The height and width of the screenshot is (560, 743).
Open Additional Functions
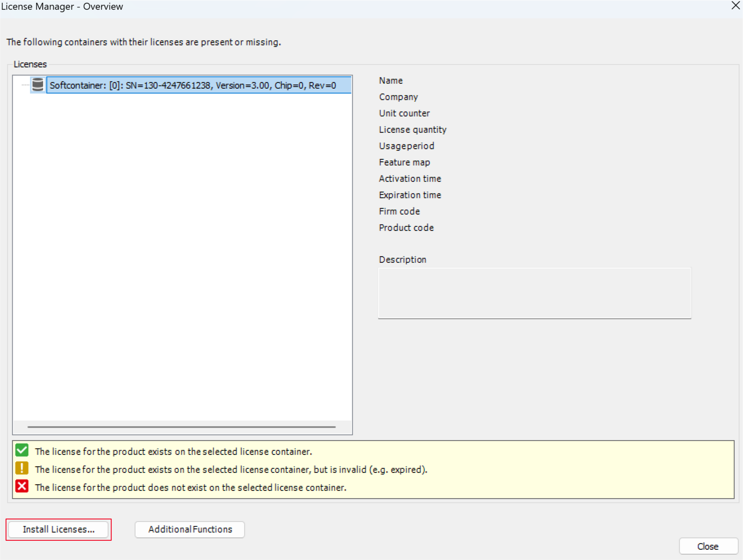click(190, 529)
